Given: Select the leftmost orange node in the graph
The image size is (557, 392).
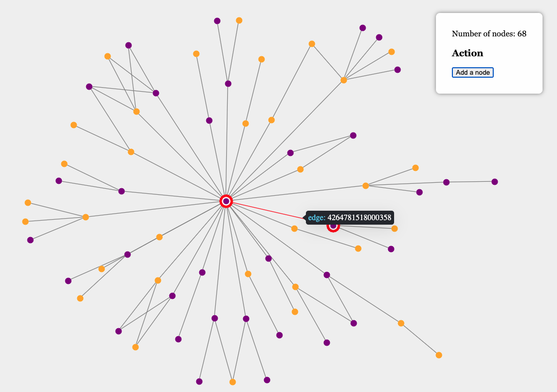Looking at the screenshot, I should click(25, 222).
